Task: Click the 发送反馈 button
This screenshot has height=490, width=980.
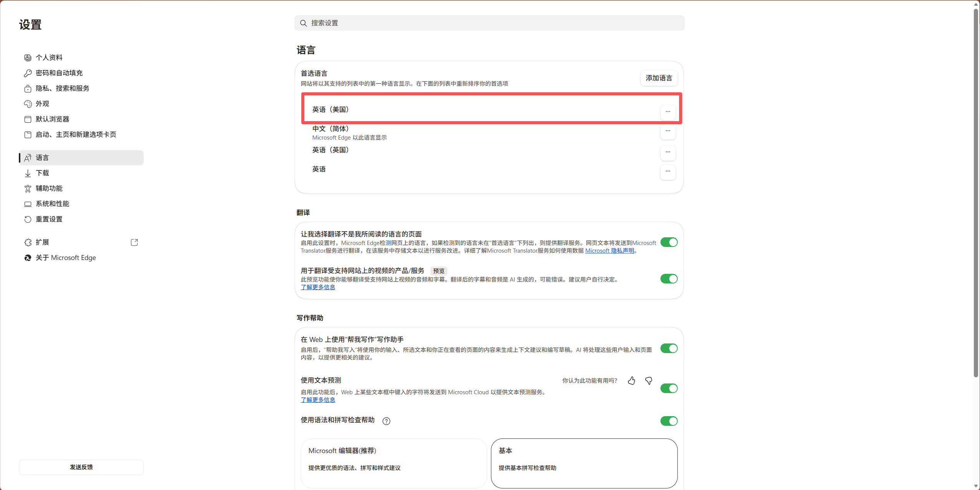Action: pyautogui.click(x=81, y=467)
